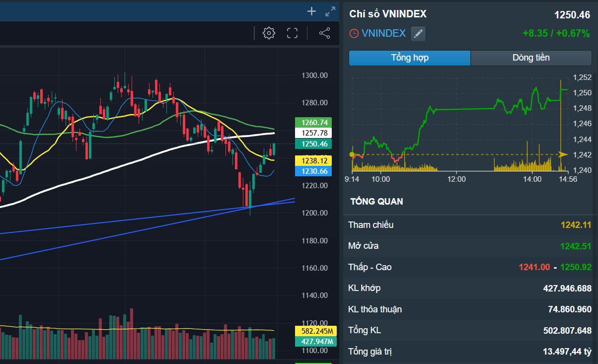
Task: Switch to the Tổng hợp tab
Action: 410,58
